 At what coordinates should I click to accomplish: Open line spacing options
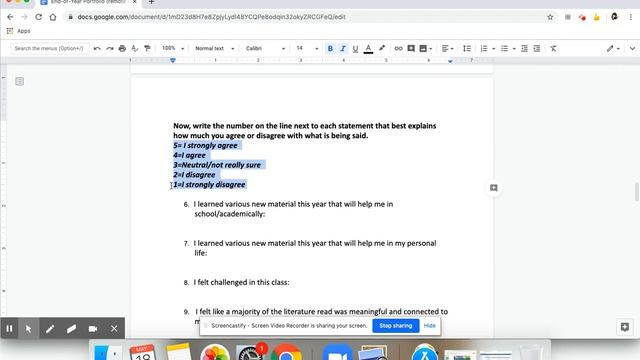pyautogui.click(x=467, y=49)
